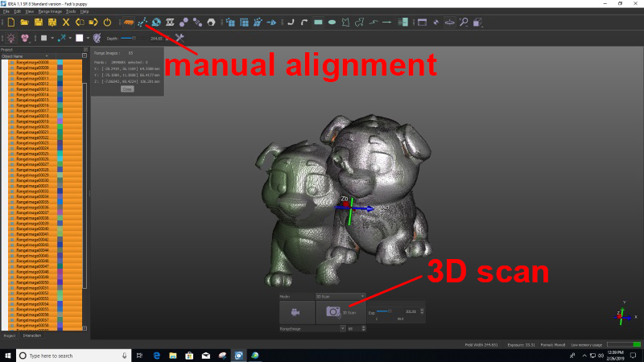The width and height of the screenshot is (644, 362).
Task: Click the Save As floppy icon
Action: coord(52,23)
